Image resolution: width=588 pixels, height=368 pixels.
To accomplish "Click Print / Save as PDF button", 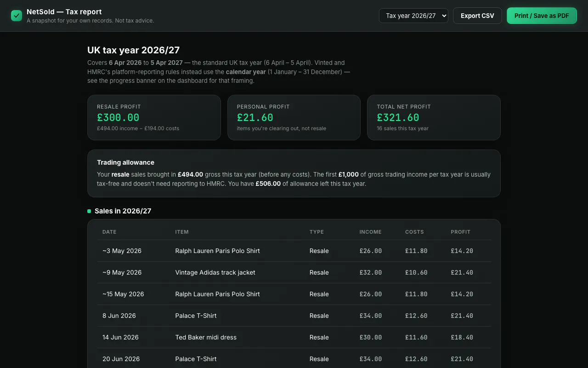I will click(x=542, y=16).
